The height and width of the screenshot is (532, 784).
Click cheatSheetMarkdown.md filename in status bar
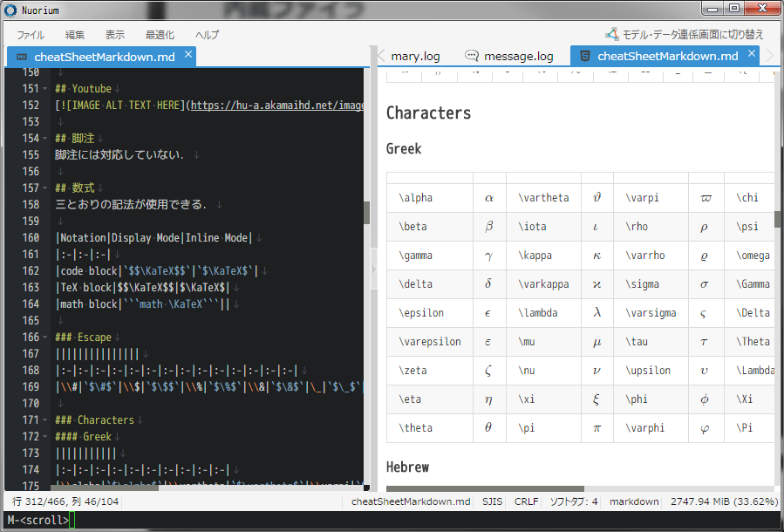pos(411,501)
